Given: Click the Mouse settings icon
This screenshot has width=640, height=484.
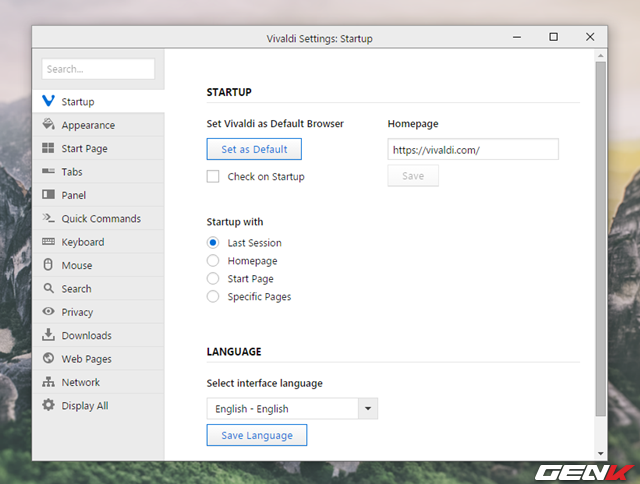Looking at the screenshot, I should [x=48, y=265].
